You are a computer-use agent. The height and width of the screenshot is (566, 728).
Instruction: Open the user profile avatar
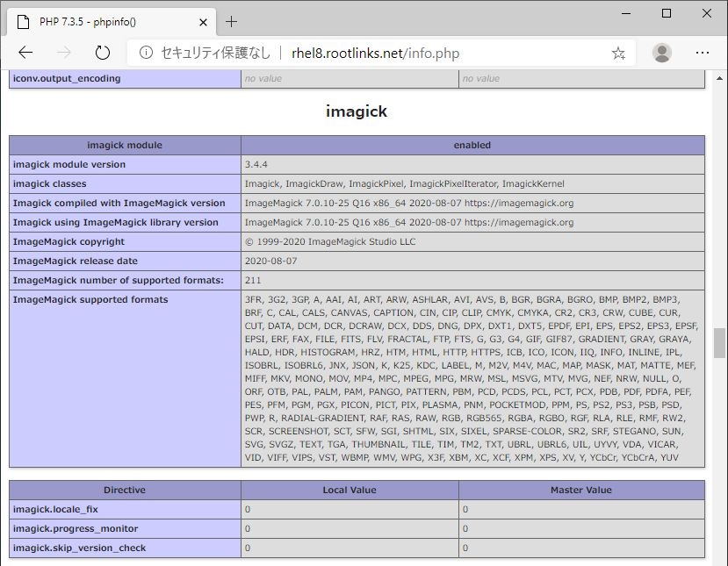pos(662,53)
